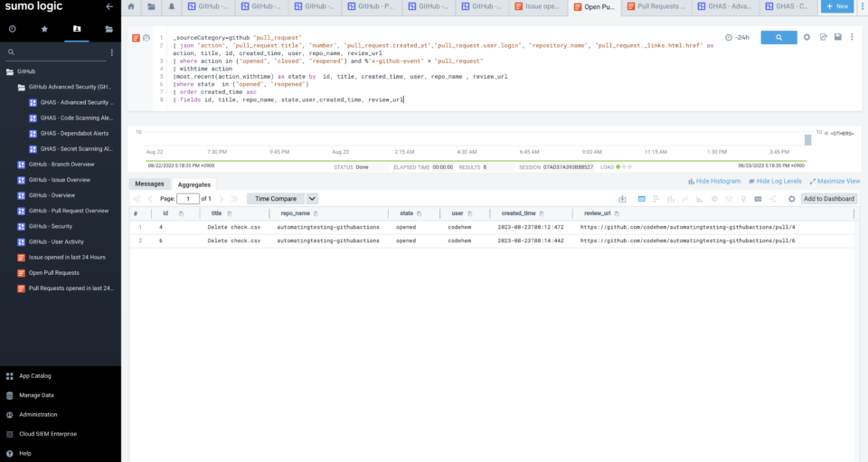Hide the histogram
868x462 pixels.
point(714,182)
